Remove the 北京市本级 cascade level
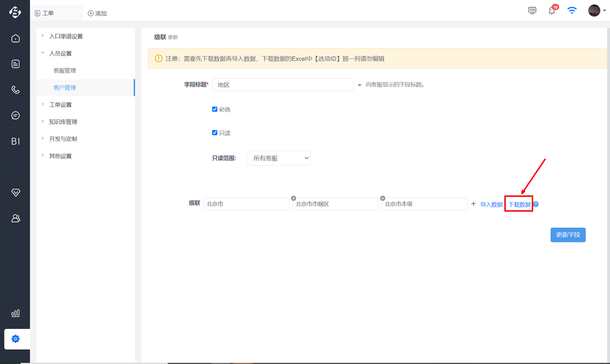 pyautogui.click(x=383, y=198)
